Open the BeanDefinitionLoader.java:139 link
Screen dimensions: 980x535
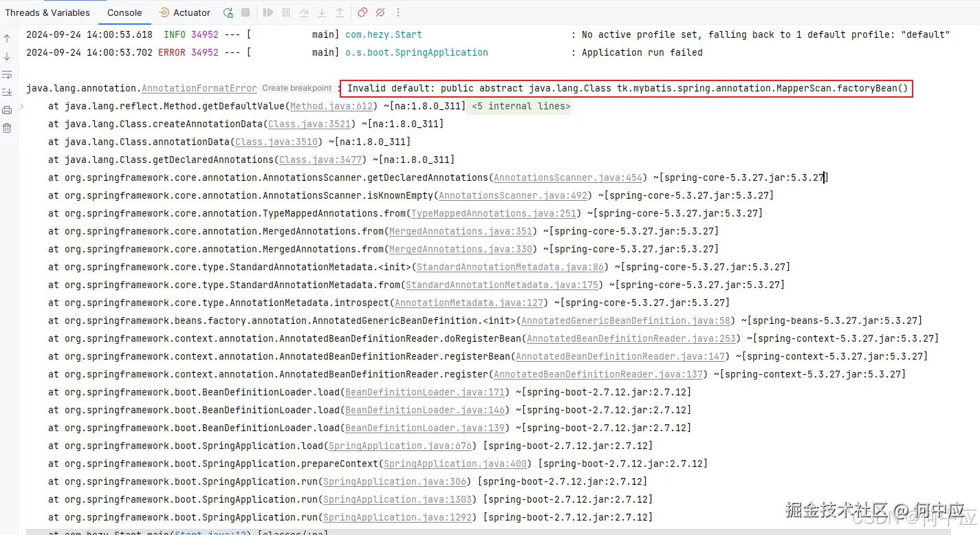click(x=425, y=428)
